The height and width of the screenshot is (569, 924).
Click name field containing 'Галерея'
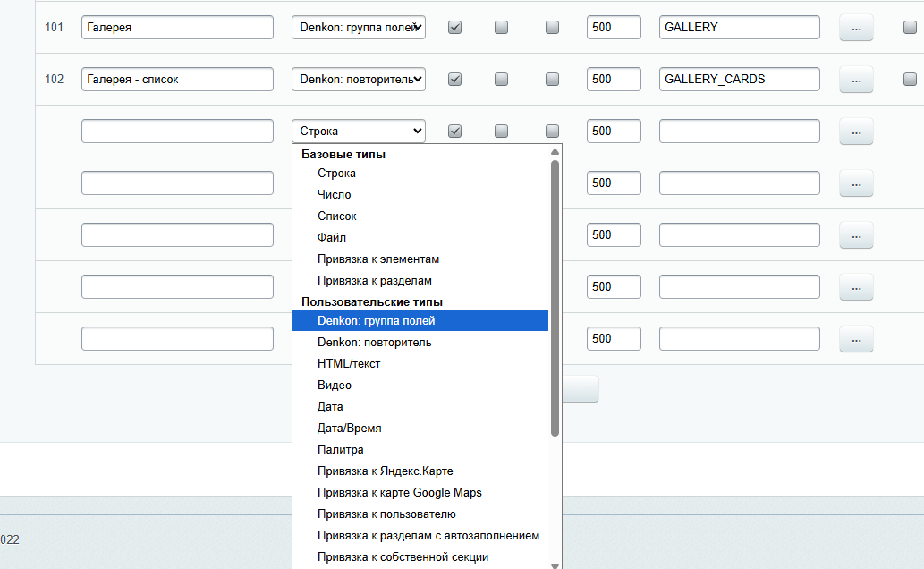coord(177,27)
